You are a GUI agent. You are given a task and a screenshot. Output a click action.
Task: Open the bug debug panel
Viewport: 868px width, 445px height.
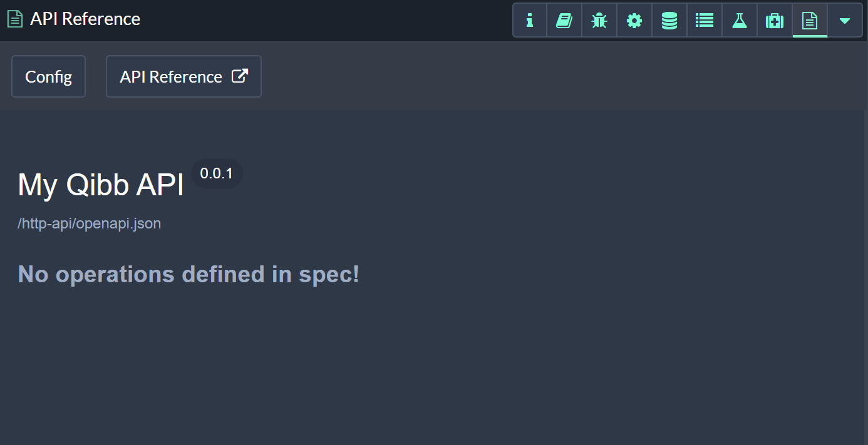click(x=599, y=21)
